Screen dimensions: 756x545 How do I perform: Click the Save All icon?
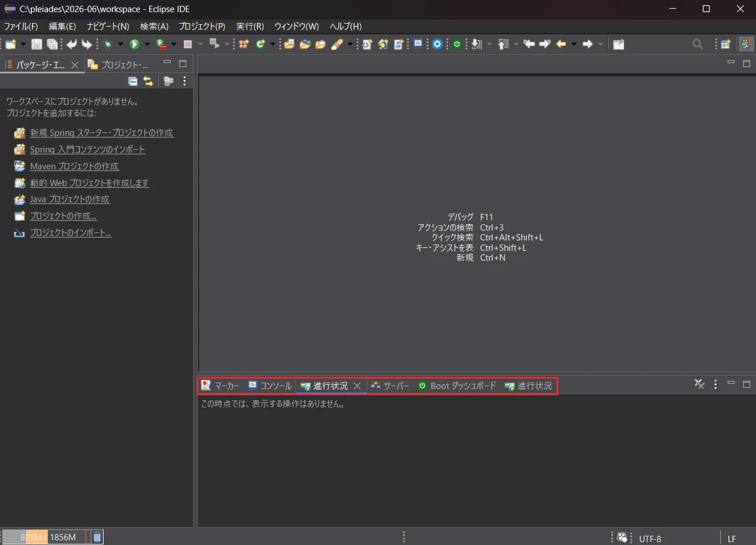point(52,45)
